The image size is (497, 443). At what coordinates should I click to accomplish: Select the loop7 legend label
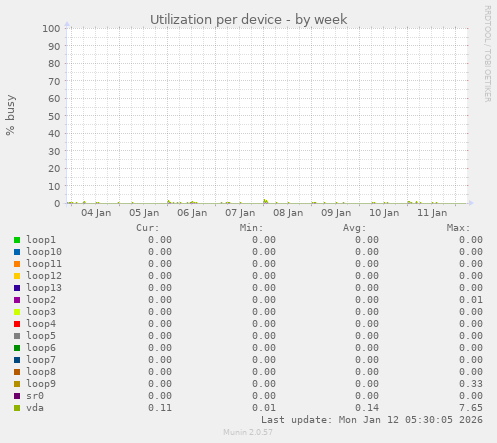coord(41,360)
